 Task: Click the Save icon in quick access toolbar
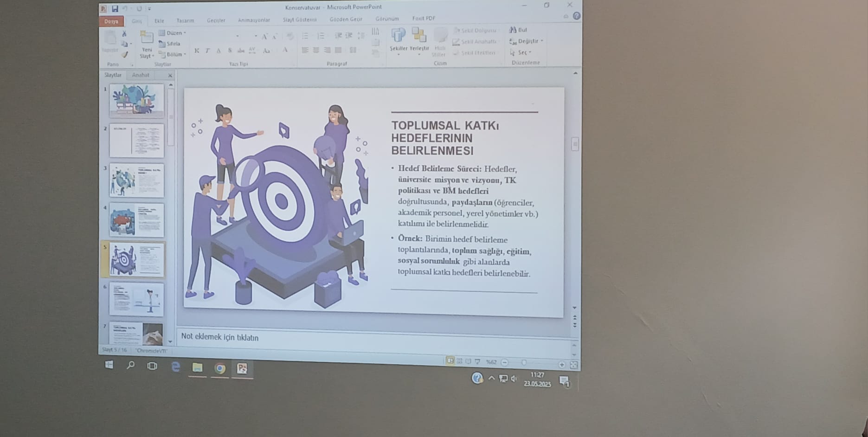[115, 8]
